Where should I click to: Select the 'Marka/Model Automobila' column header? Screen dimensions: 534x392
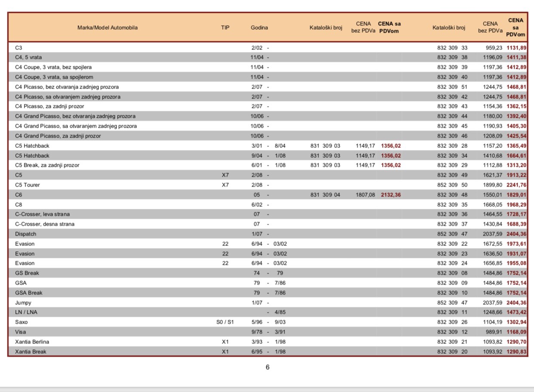107,28
